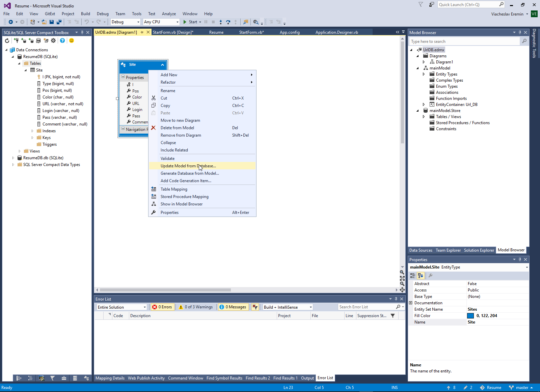Screen dimensions: 540x392
Task: Open the Viacheslav Eremin account menu
Action: pos(510,14)
